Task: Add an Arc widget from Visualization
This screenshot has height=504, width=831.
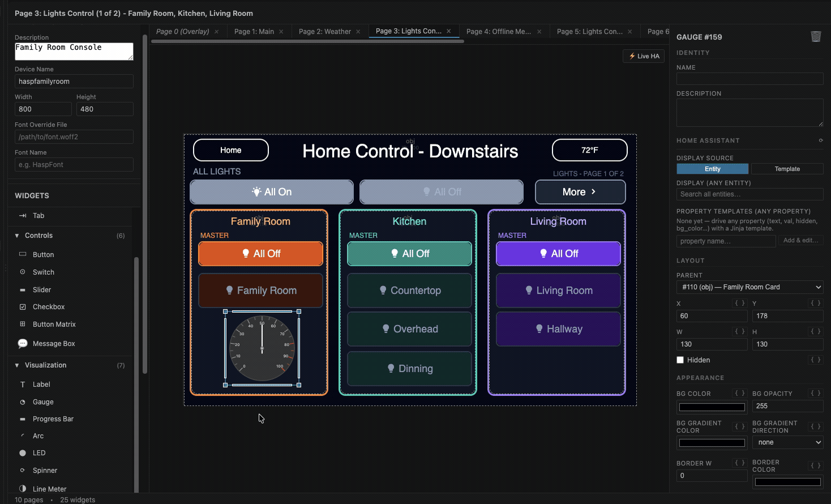Action: 38,436
